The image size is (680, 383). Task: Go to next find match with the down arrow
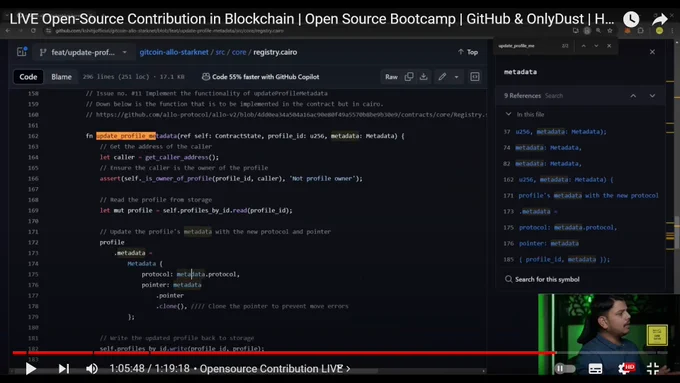[x=596, y=46]
